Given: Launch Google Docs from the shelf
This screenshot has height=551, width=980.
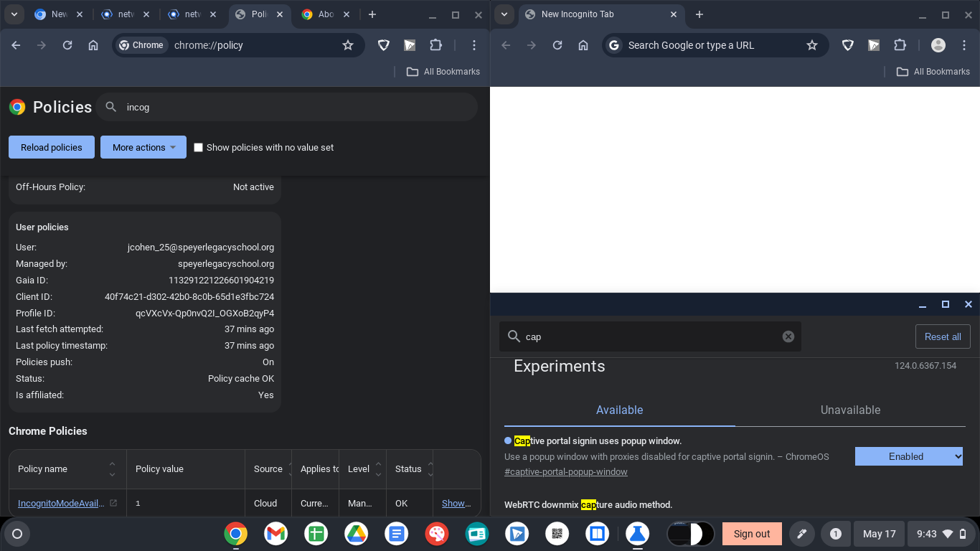Looking at the screenshot, I should coord(397,534).
